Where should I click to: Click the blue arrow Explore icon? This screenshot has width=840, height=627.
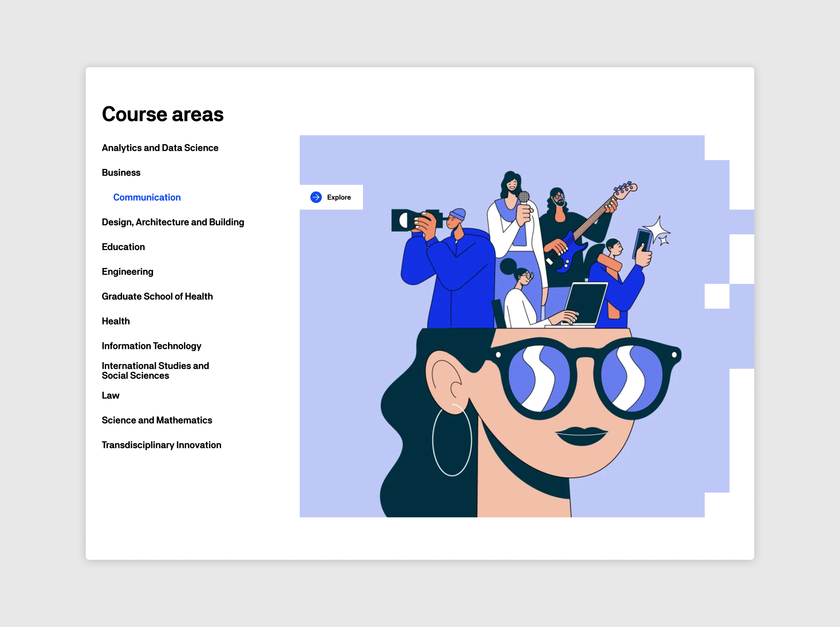click(x=316, y=197)
